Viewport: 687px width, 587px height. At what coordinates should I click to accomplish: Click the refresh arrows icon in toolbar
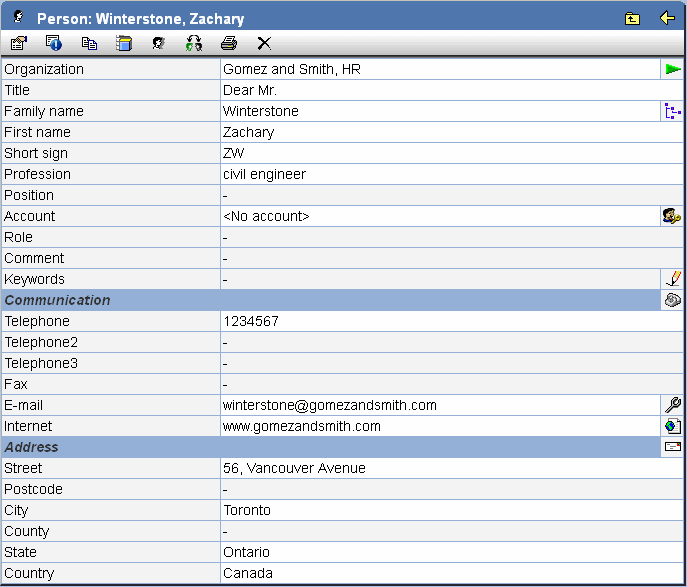tap(194, 43)
